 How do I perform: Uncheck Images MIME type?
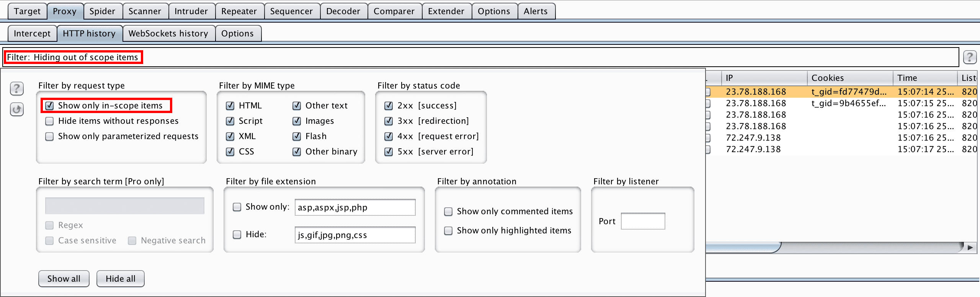click(x=297, y=121)
